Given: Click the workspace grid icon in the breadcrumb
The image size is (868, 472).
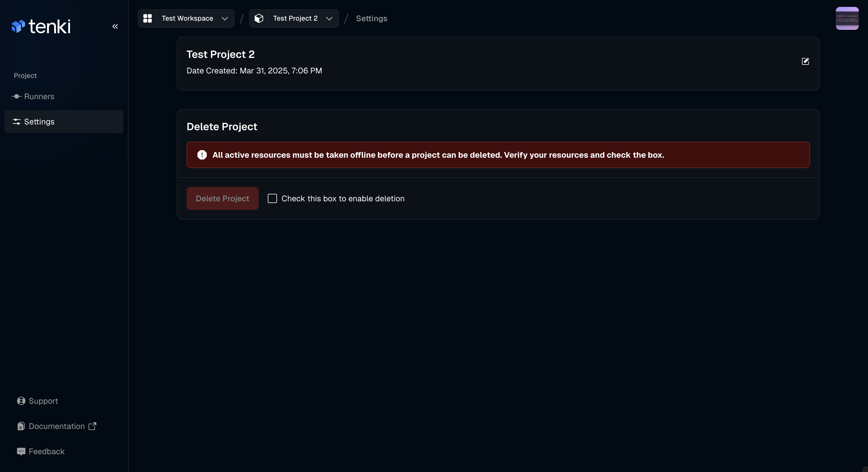Looking at the screenshot, I should click(147, 18).
